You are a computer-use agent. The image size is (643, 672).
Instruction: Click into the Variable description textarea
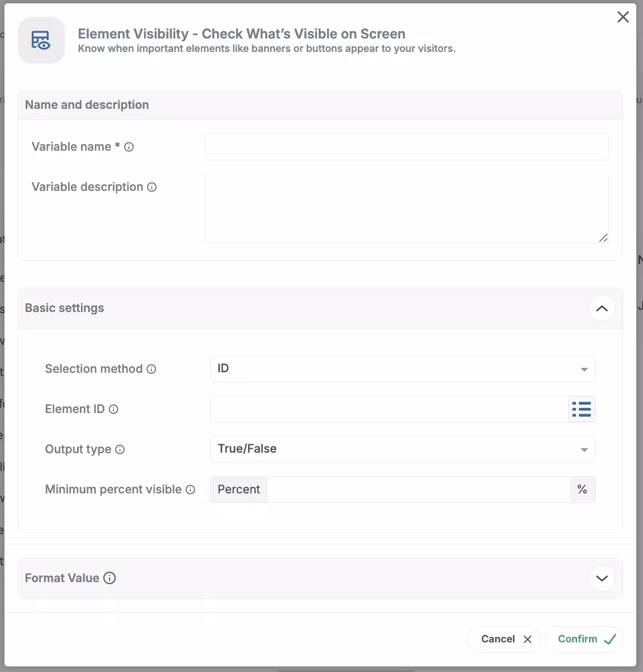coord(406,208)
